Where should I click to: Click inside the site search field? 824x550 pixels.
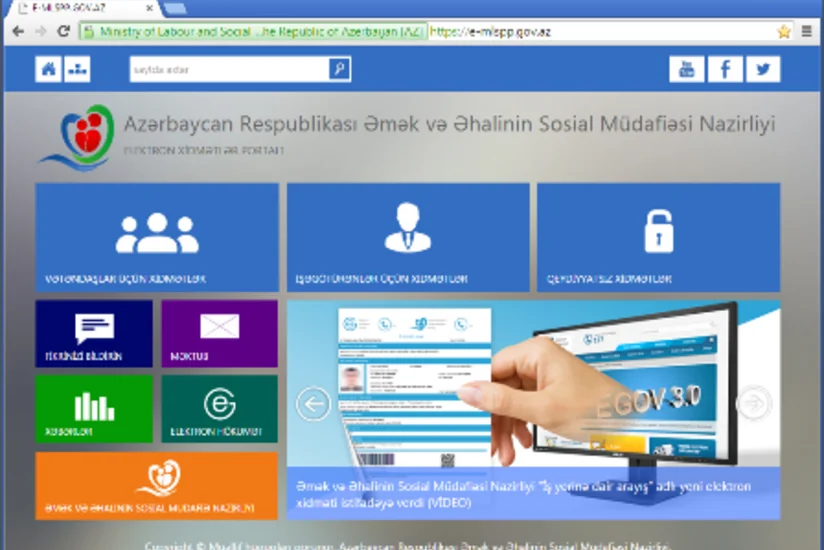point(229,69)
